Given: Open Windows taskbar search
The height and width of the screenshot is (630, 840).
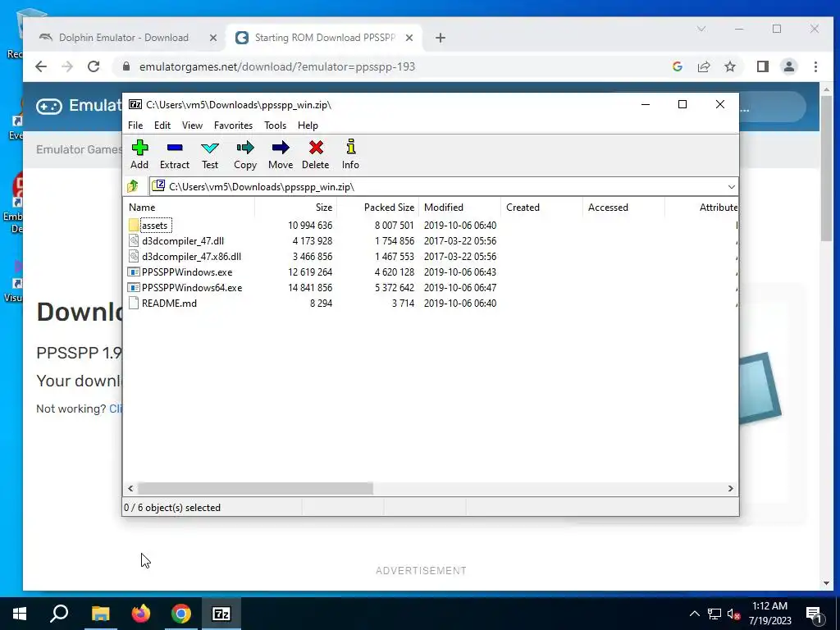Looking at the screenshot, I should 59,614.
